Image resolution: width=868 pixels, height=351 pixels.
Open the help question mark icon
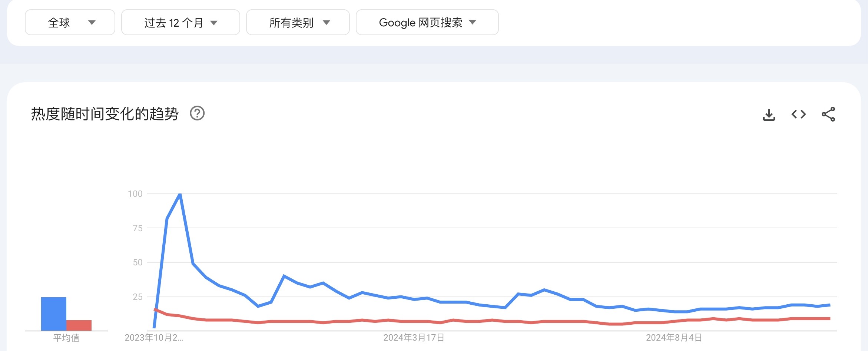(197, 113)
